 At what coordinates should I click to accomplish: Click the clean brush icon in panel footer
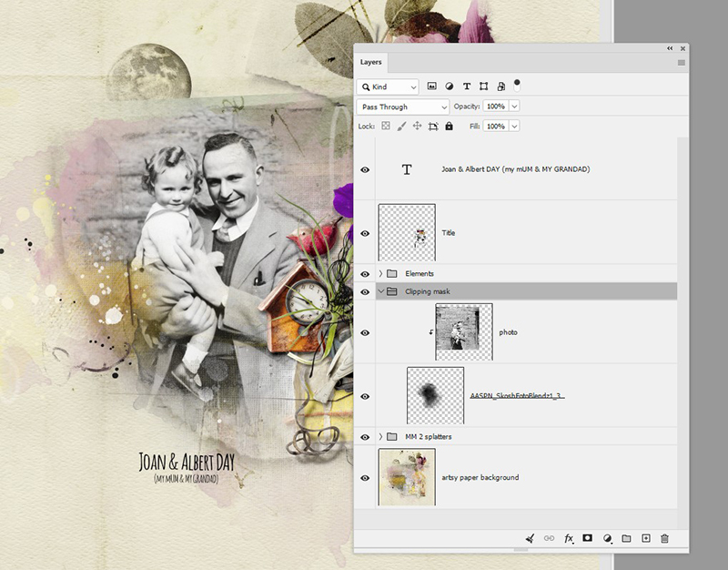[530, 538]
